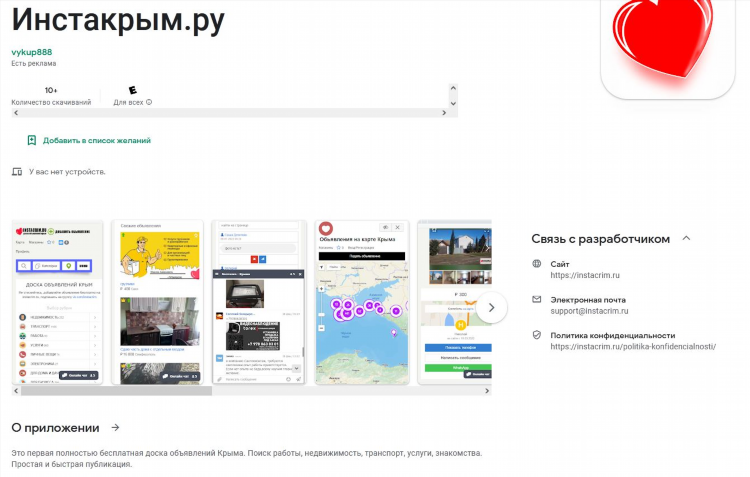750x477 pixels.
Task: Open 'О приложении' details arrow
Action: [115, 428]
